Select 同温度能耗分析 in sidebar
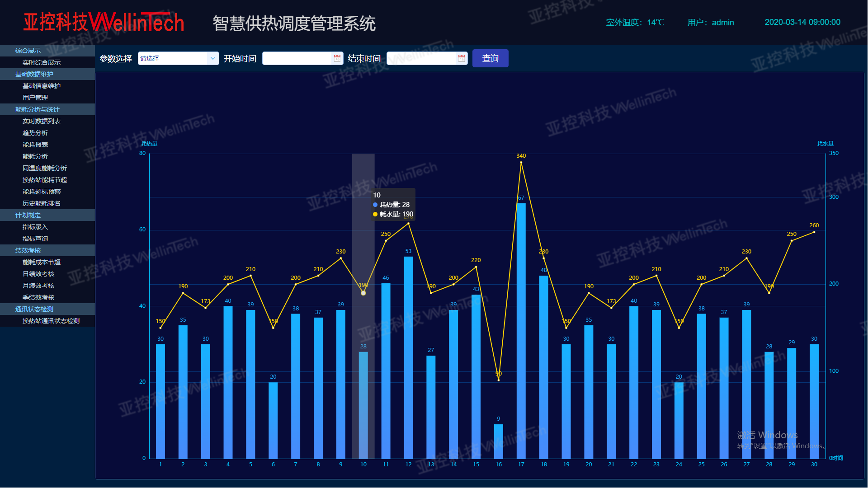The image size is (868, 488). pyautogui.click(x=47, y=168)
